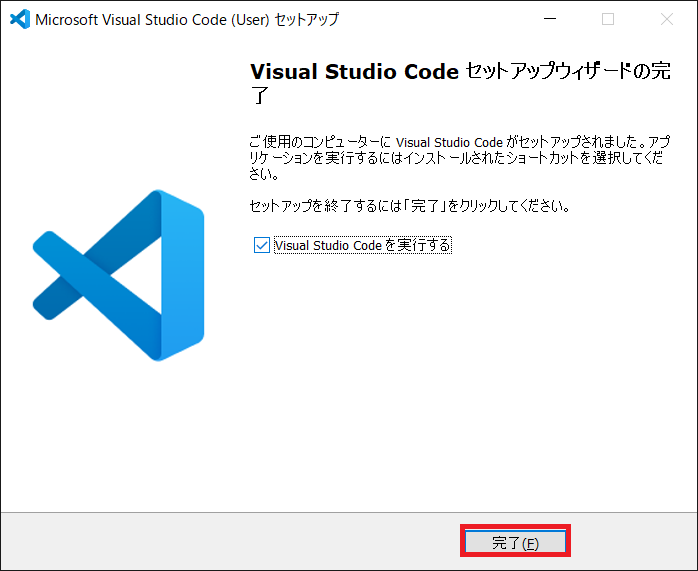The height and width of the screenshot is (571, 698).
Task: Close the setup wizard window
Action: [667, 19]
